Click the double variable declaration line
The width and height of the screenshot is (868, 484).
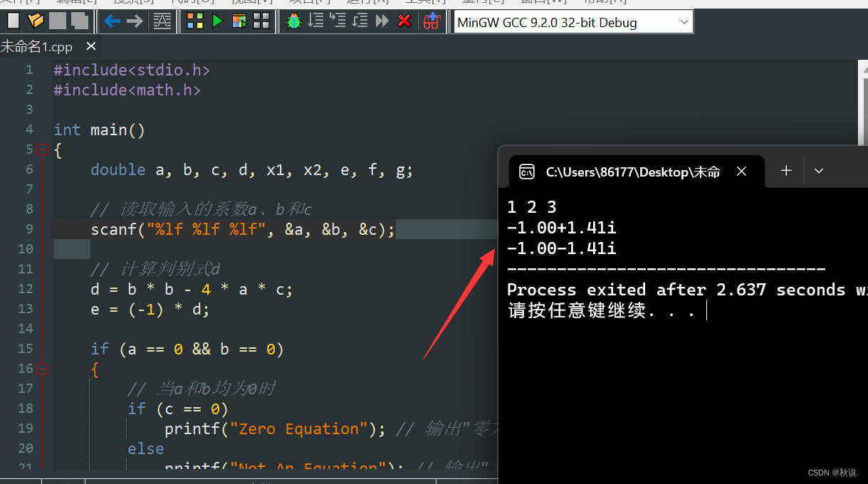pyautogui.click(x=252, y=170)
